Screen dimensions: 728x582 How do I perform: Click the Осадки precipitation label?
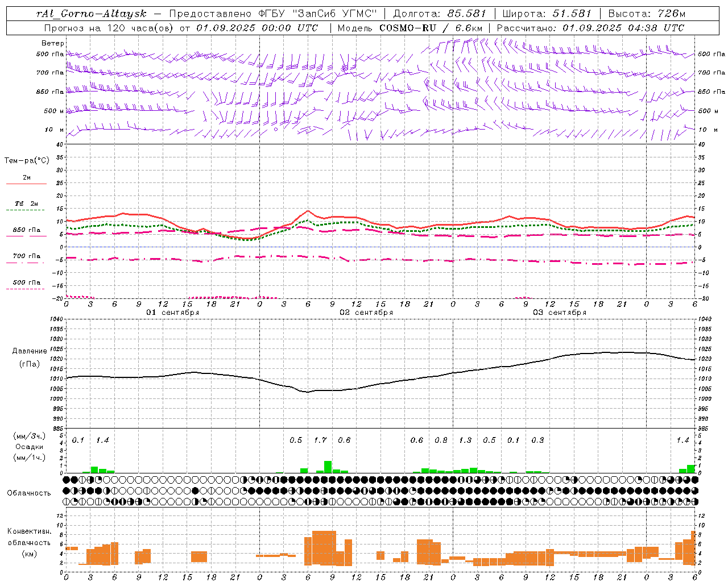point(29,447)
